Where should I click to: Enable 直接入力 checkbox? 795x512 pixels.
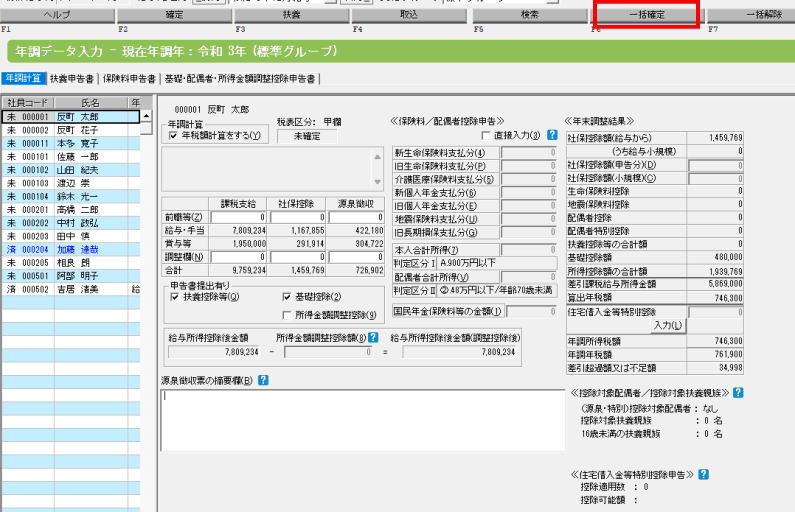[484, 133]
